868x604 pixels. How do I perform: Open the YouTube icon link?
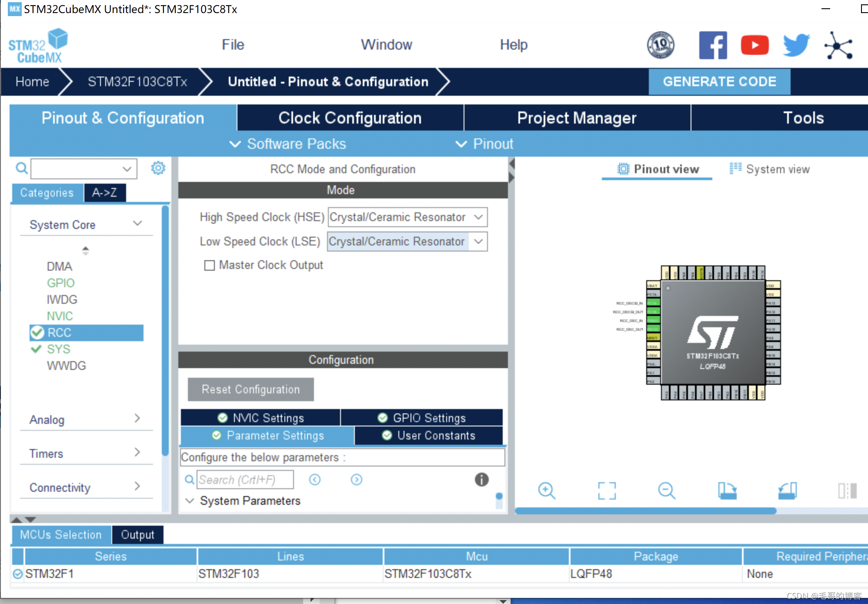pos(754,45)
